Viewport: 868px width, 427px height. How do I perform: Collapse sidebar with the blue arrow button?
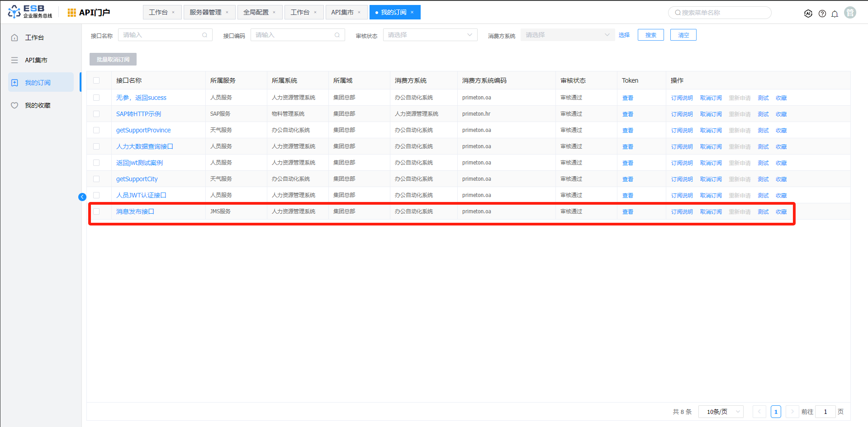[82, 197]
